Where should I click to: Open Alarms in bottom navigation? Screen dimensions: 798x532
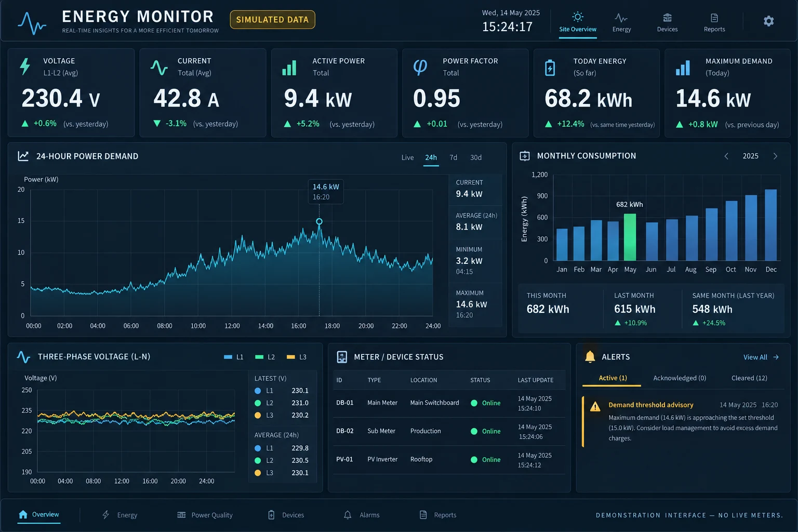click(x=362, y=515)
